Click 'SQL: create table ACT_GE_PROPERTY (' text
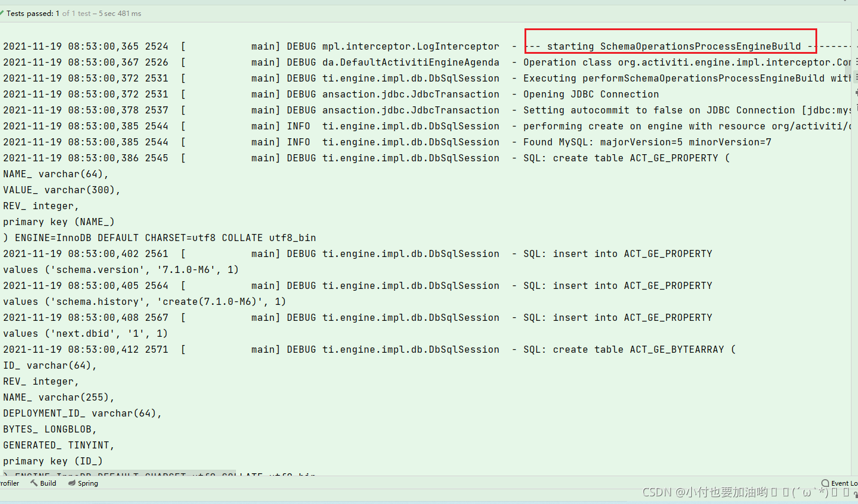Image resolution: width=858 pixels, height=504 pixels. click(x=626, y=158)
